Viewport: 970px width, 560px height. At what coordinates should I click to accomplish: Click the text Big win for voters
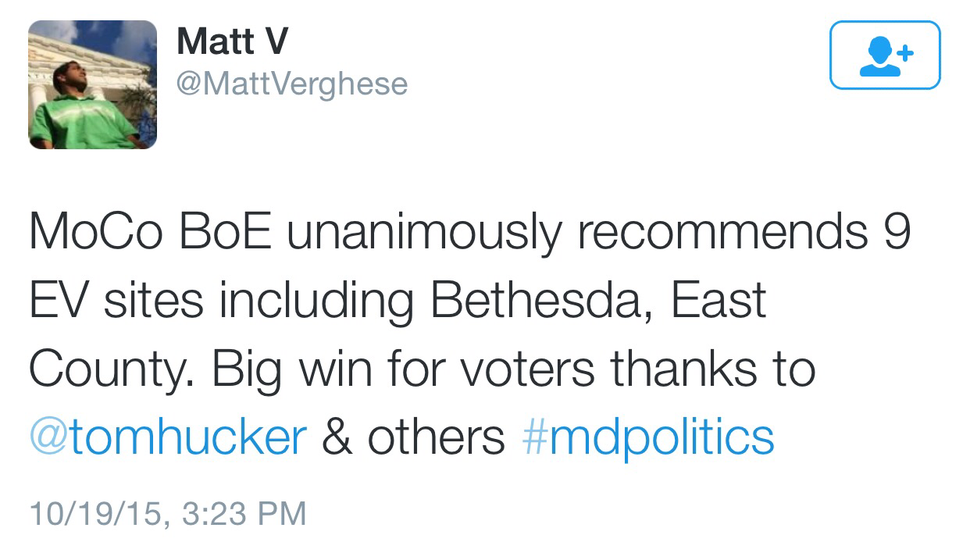406,369
